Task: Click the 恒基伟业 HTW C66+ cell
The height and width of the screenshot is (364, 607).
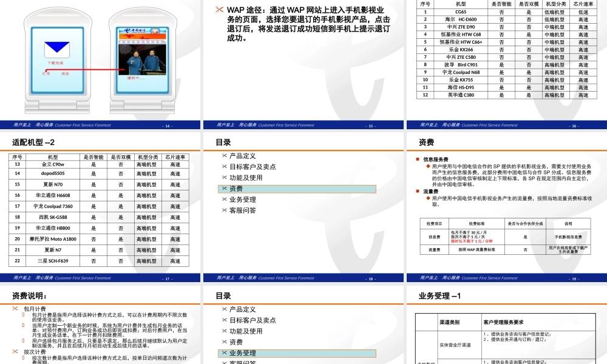Action: pyautogui.click(x=461, y=42)
